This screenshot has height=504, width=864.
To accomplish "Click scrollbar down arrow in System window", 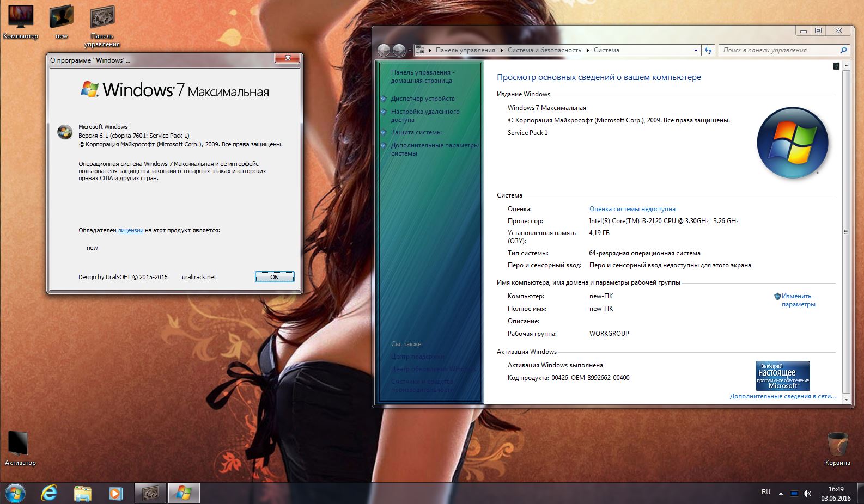I will click(846, 399).
